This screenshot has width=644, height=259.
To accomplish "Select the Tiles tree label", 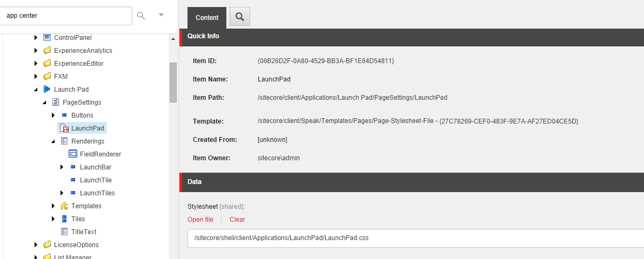I will click(x=78, y=219).
